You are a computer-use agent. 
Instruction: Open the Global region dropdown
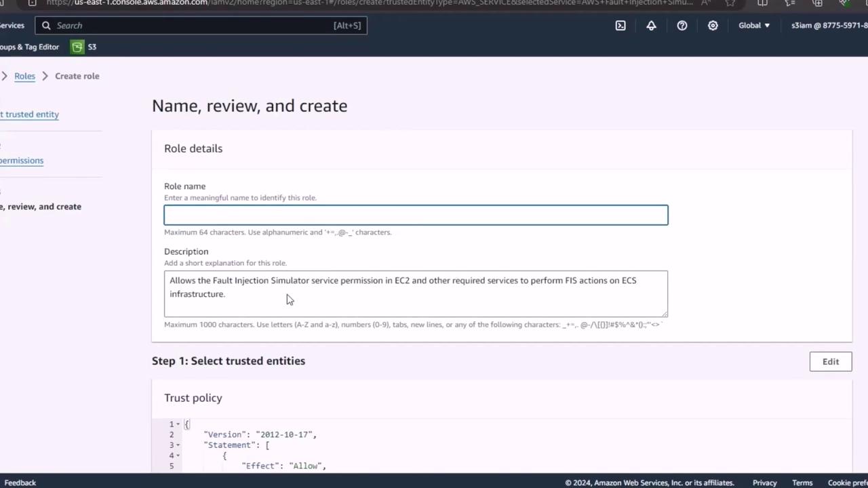[754, 26]
